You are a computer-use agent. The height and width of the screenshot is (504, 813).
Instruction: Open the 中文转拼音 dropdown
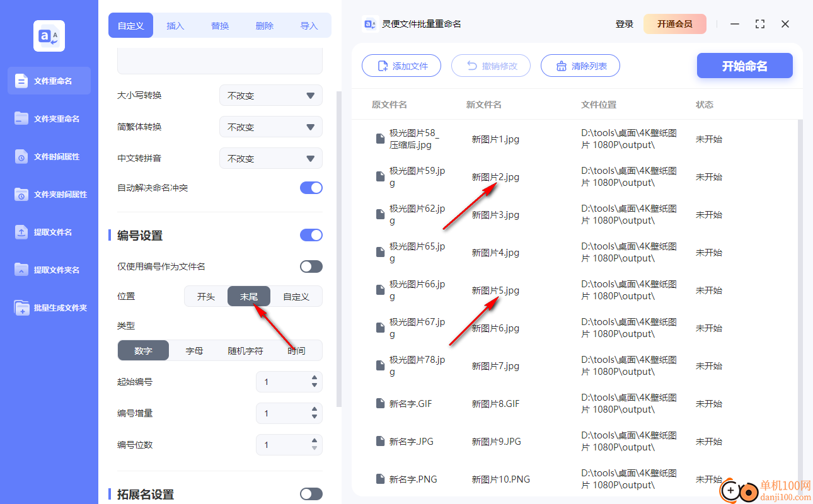(x=271, y=158)
